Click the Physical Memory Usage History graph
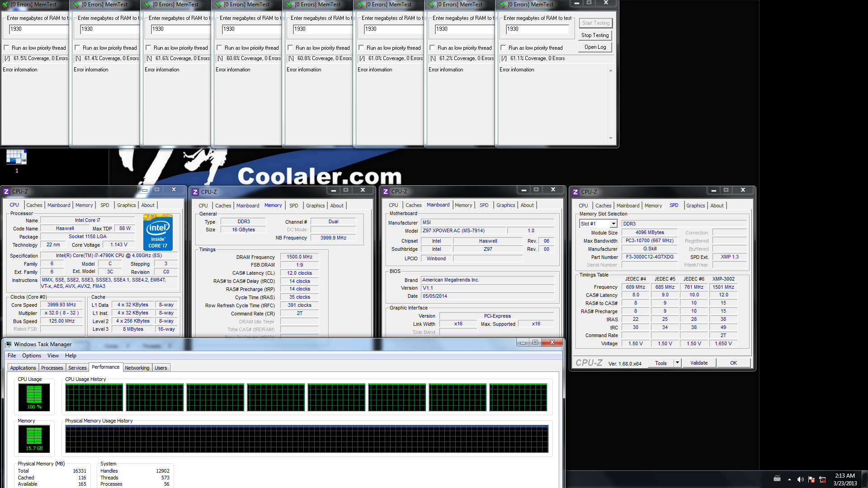Viewport: 868px width, 488px height. coord(307,439)
